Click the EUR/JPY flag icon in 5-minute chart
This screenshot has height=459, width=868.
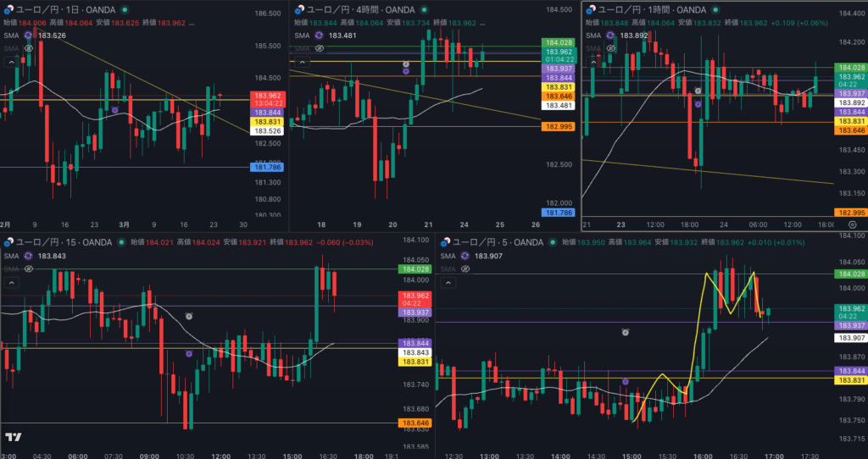pos(446,243)
